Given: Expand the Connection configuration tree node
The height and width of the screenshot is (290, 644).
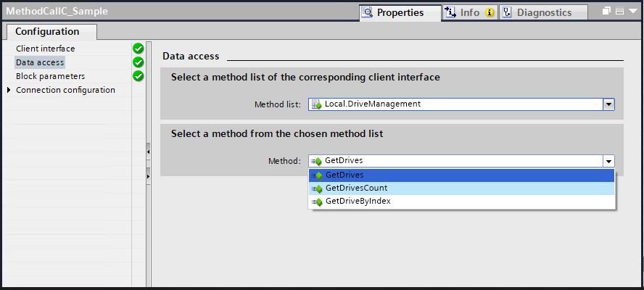Looking at the screenshot, I should click(9, 91).
